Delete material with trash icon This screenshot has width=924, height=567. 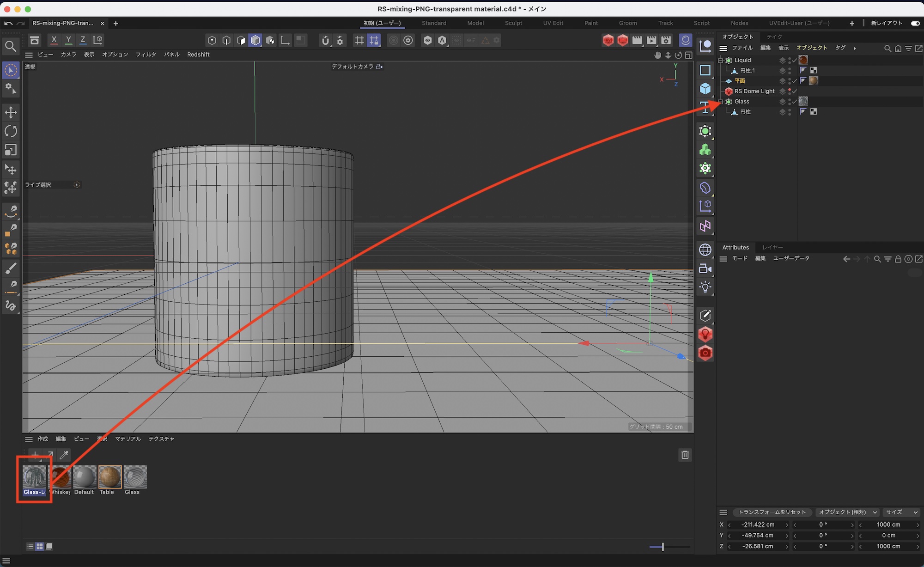pos(685,455)
